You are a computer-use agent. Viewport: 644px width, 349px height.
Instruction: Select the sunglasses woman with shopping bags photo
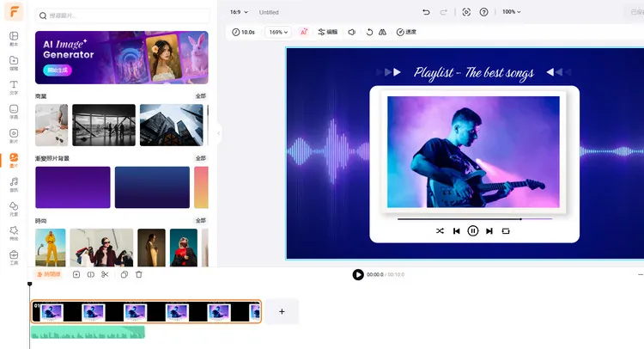[x=101, y=248]
